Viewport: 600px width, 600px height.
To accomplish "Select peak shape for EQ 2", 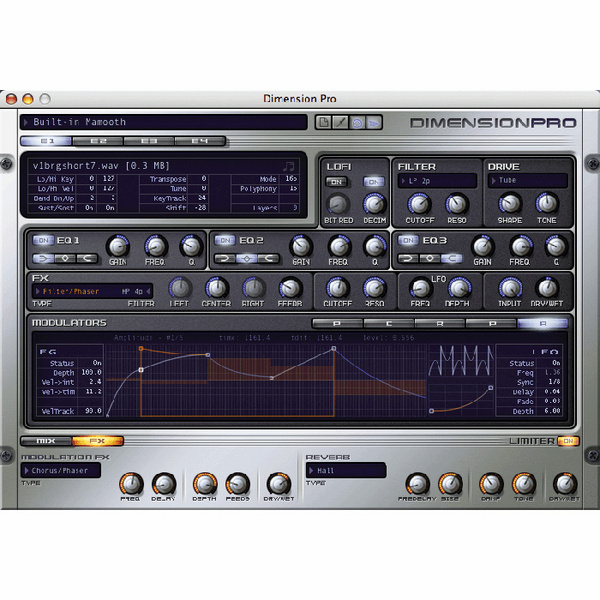I will click(x=246, y=258).
